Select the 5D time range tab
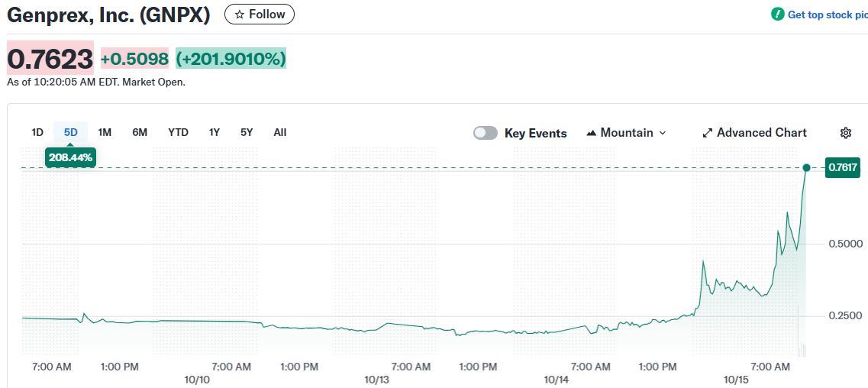The image size is (868, 388). click(x=71, y=132)
